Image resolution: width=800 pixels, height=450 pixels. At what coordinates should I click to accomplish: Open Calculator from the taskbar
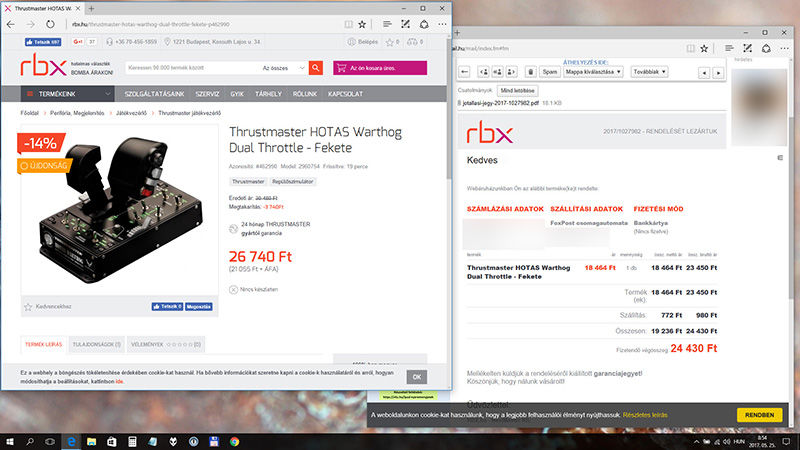click(132, 442)
